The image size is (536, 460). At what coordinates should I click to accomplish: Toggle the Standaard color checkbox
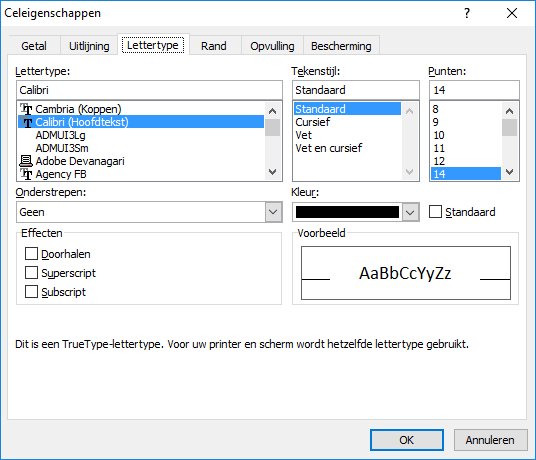point(435,212)
